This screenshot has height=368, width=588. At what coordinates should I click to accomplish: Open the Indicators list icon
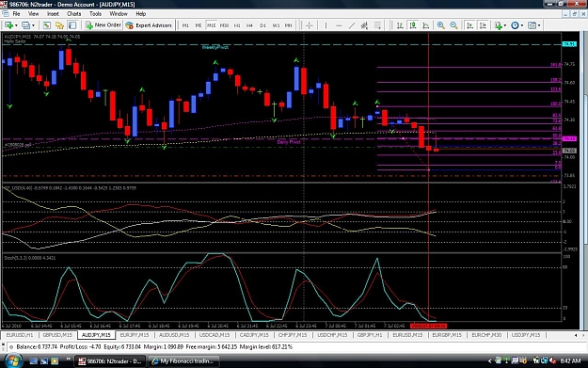click(498, 25)
